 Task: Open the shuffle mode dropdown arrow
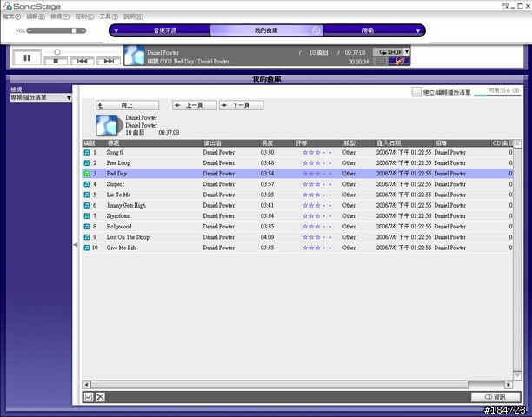tap(407, 52)
